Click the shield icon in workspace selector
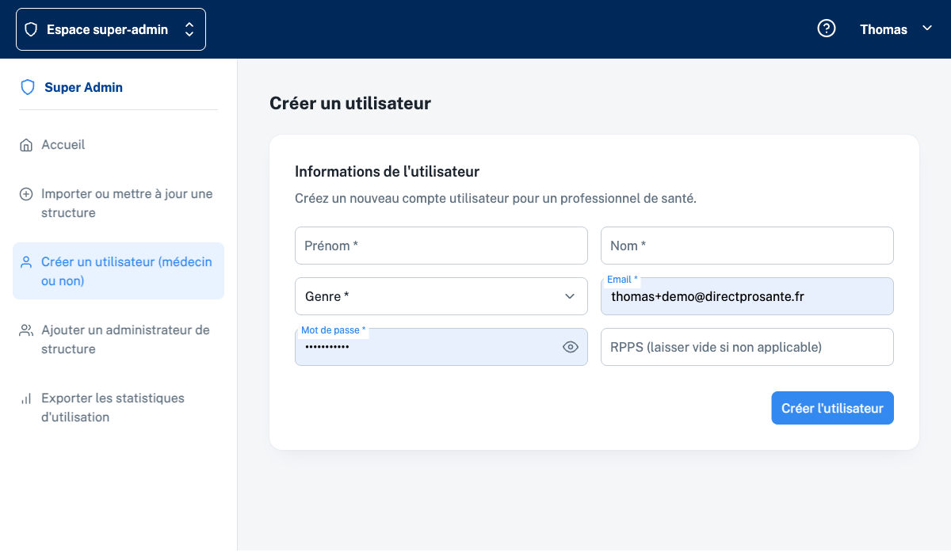Screen dimensions: 951x560 click(x=32, y=29)
